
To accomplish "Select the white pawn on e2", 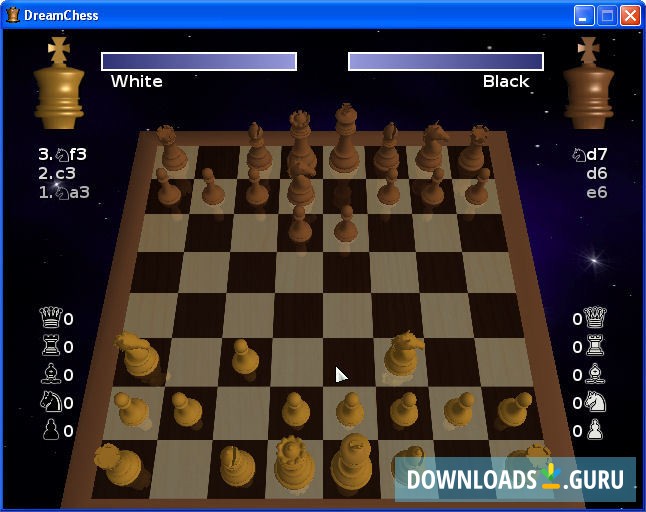I will tap(350, 409).
